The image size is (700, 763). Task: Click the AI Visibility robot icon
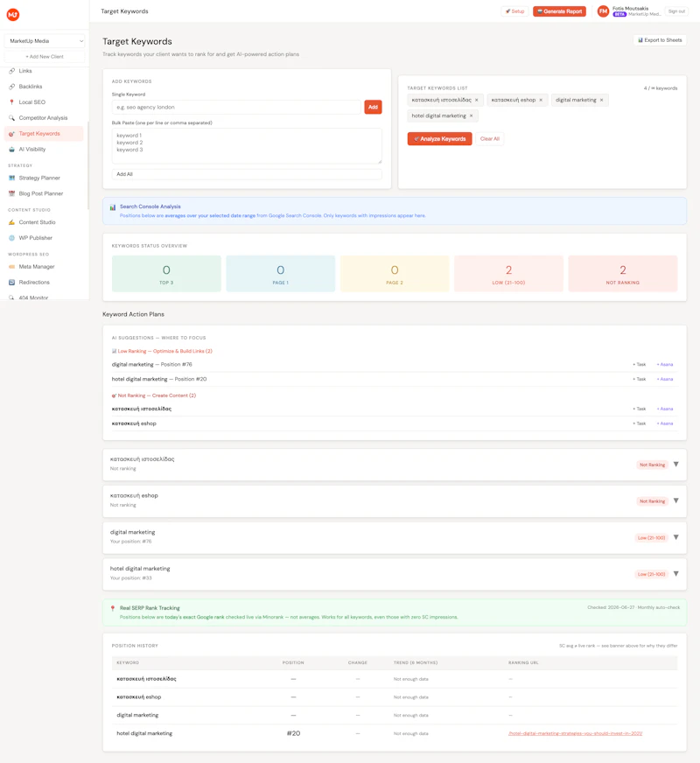point(11,150)
